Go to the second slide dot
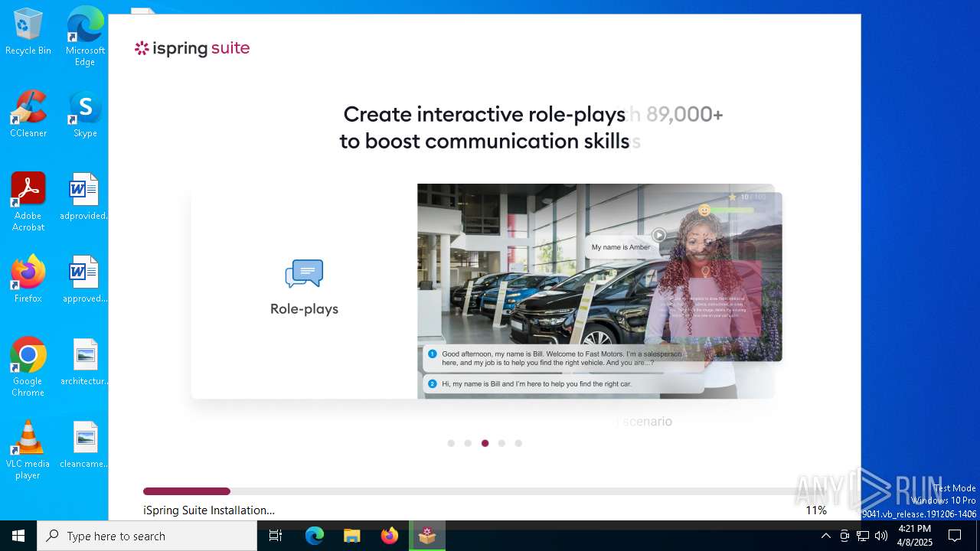Image resolution: width=980 pixels, height=551 pixels. pos(468,443)
